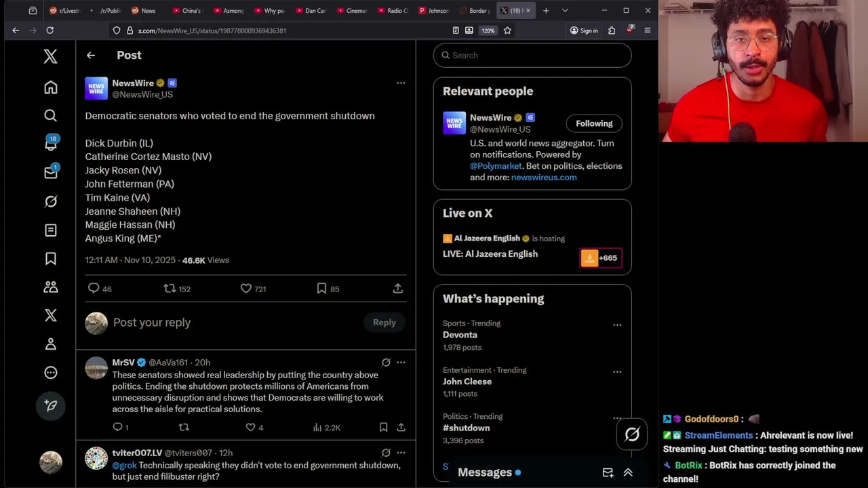Open tviter007.LV reply options menu
This screenshot has height=488, width=868.
(401, 453)
